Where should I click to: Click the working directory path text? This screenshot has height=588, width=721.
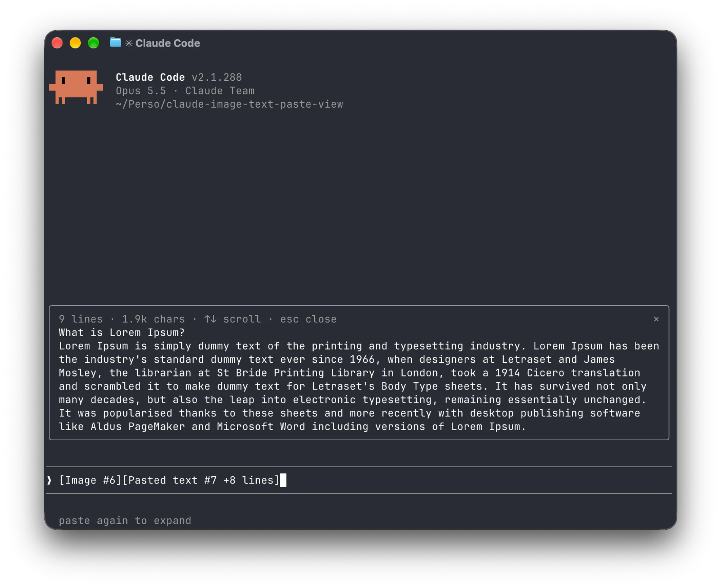pos(229,104)
